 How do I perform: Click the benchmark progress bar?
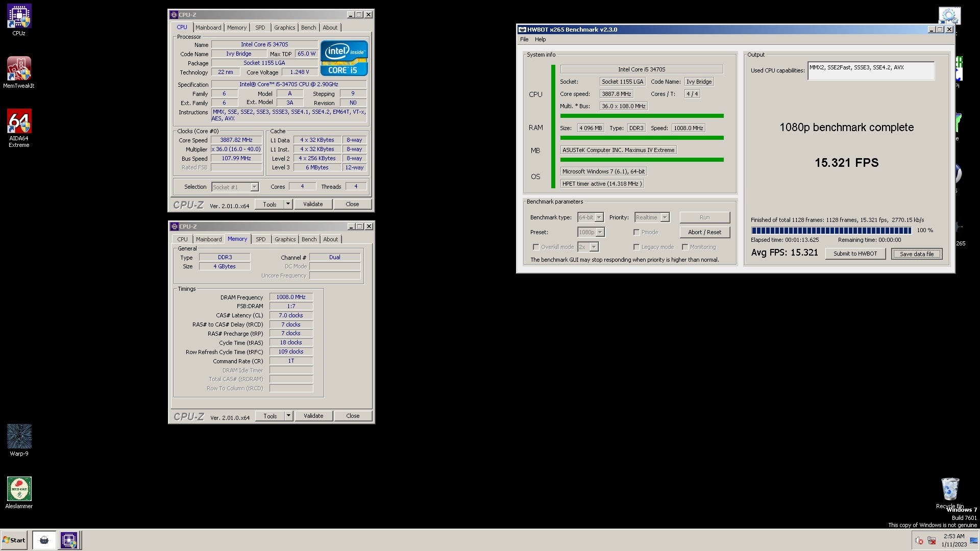[831, 231]
